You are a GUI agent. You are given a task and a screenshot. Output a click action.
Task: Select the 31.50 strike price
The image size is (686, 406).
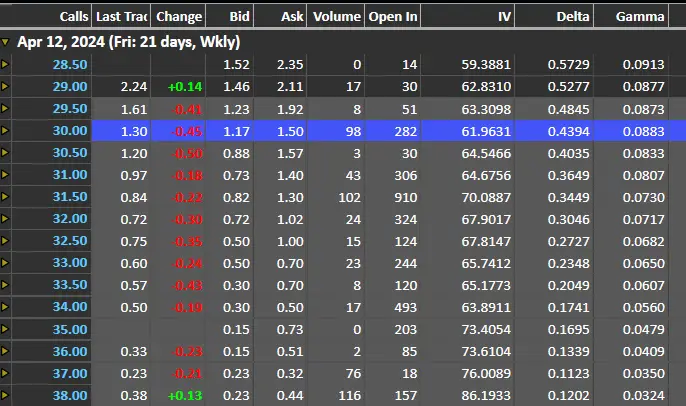[70, 197]
